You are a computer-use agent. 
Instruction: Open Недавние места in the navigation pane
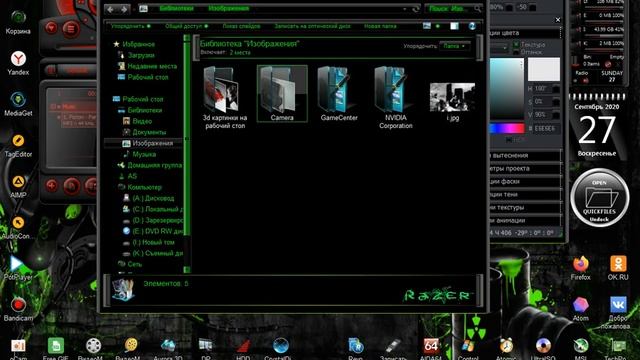click(152, 66)
